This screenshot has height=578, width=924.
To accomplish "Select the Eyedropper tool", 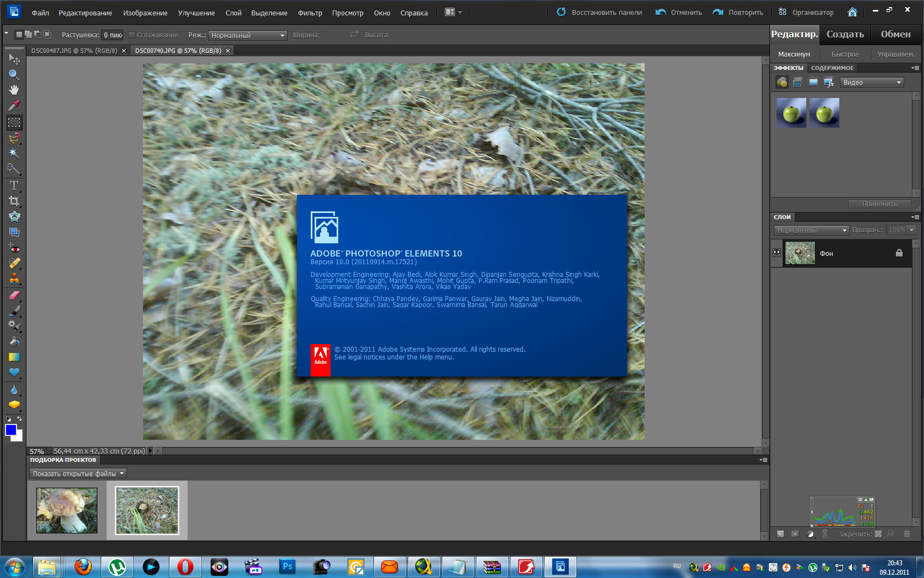I will point(14,105).
